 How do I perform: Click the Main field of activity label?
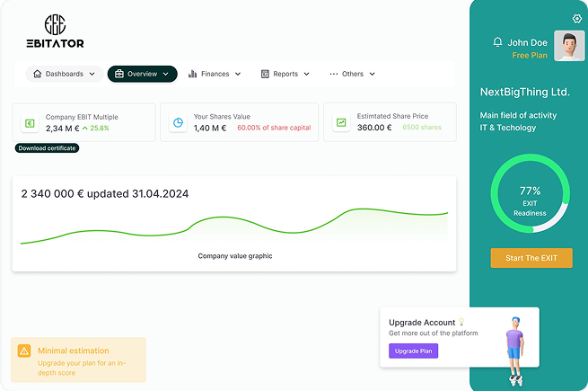click(x=518, y=115)
